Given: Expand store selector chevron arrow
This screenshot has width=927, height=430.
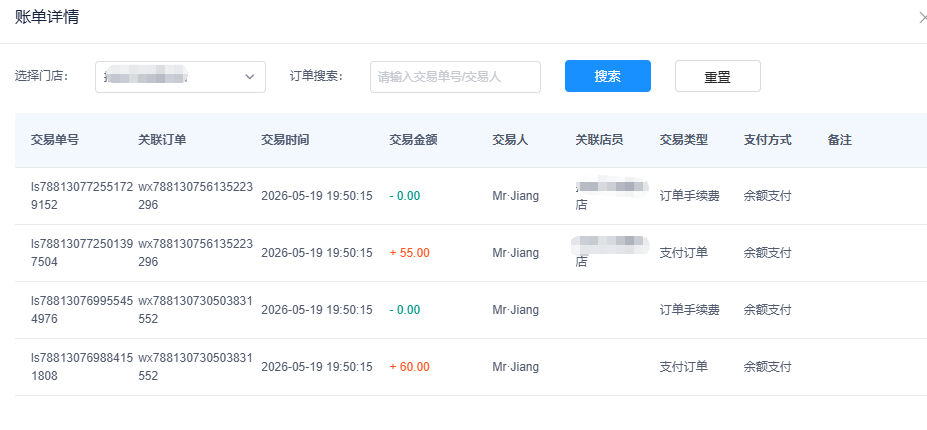Looking at the screenshot, I should pos(249,77).
